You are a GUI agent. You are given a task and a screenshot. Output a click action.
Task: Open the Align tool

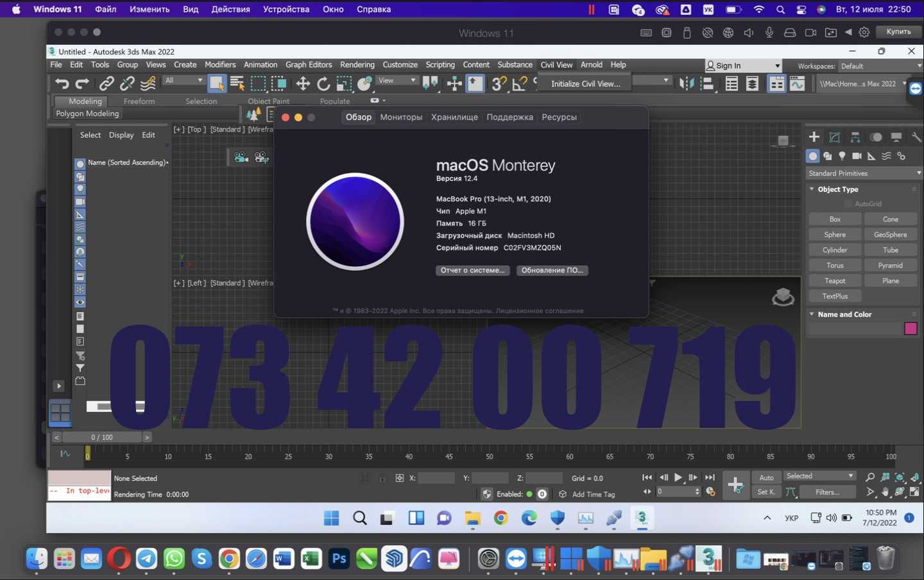point(707,83)
